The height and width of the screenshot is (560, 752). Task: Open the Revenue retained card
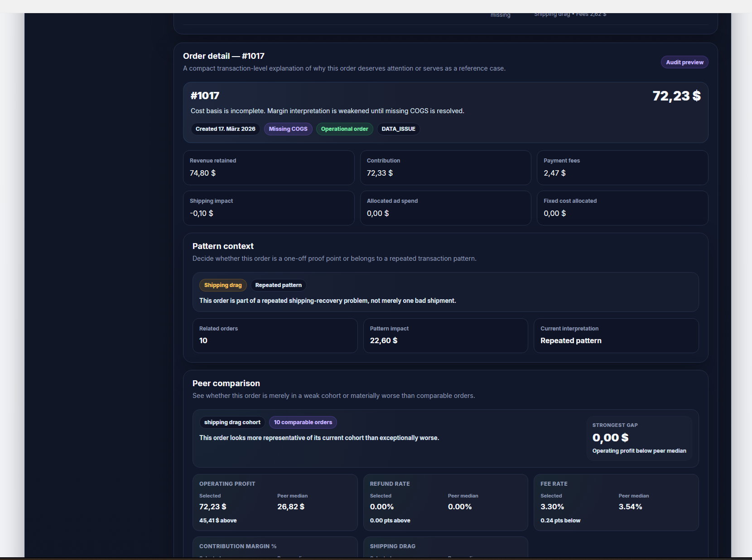[x=268, y=168]
